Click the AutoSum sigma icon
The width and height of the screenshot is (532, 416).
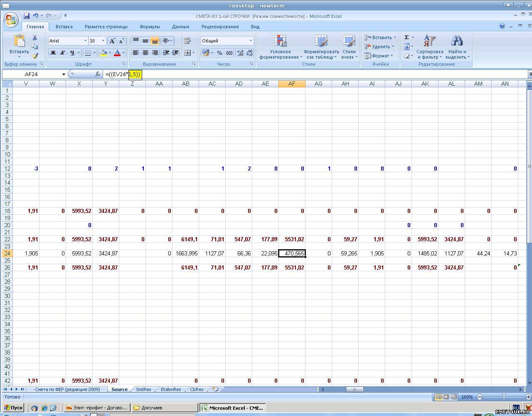click(x=407, y=37)
